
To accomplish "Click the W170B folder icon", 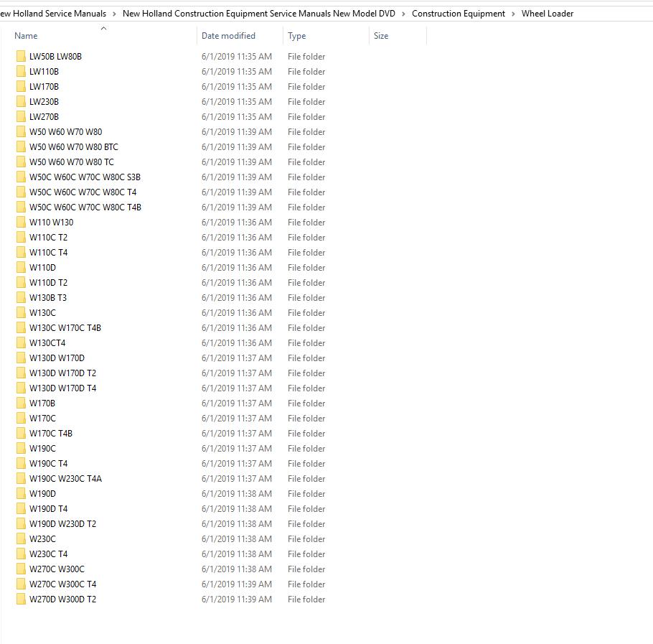I will 21,403.
